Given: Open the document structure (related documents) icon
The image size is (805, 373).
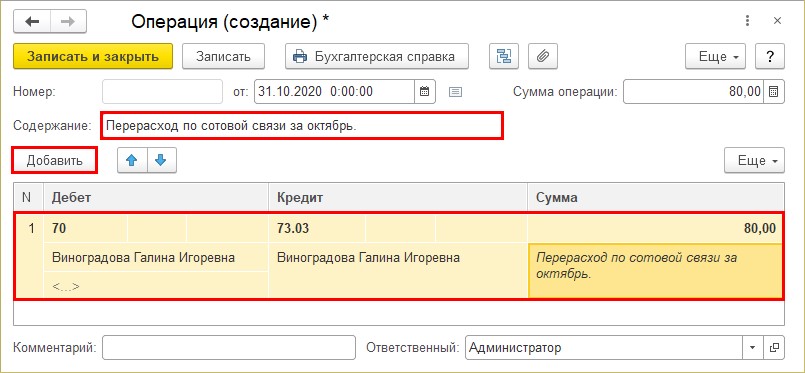Looking at the screenshot, I should [504, 56].
